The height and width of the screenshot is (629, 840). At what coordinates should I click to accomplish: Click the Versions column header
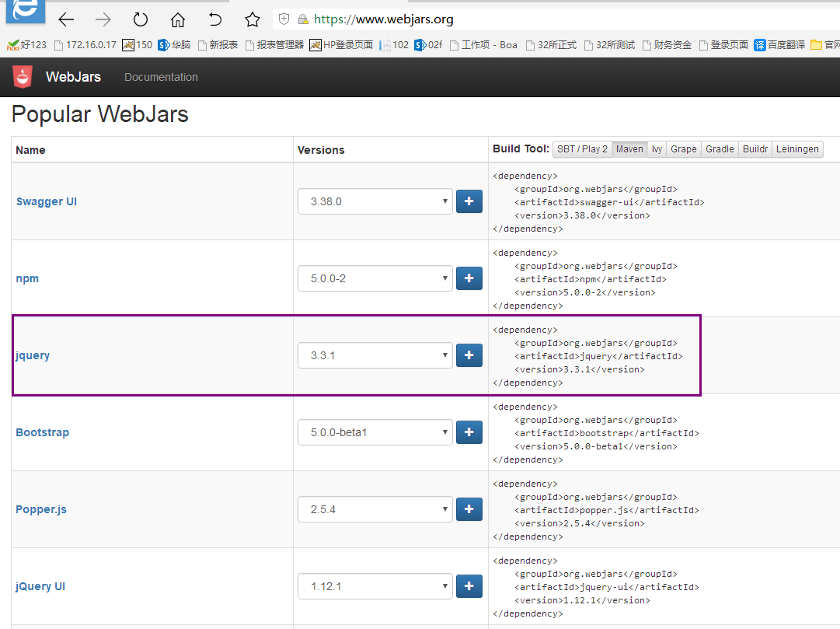pos(321,150)
